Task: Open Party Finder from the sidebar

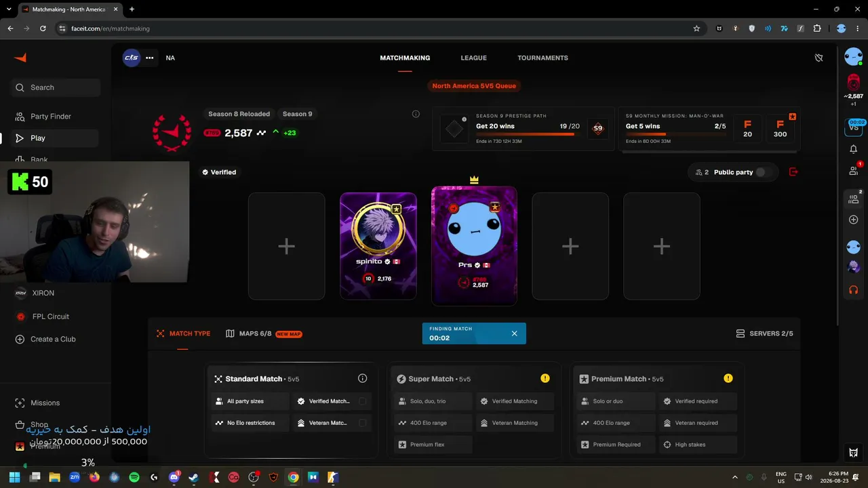Action: click(51, 117)
